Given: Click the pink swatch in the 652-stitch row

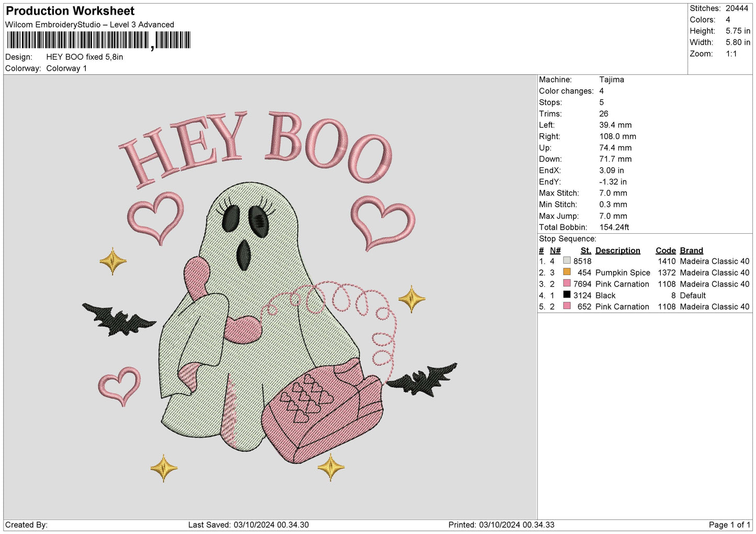Looking at the screenshot, I should click(x=567, y=306).
